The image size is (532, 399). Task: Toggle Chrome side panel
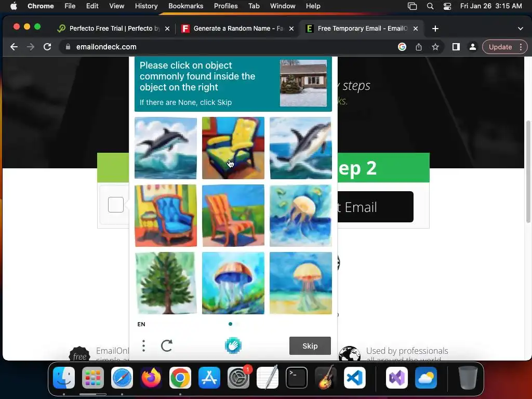tap(456, 47)
